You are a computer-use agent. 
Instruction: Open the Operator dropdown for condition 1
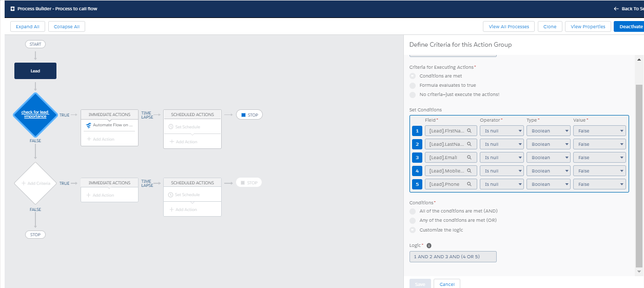coord(501,131)
